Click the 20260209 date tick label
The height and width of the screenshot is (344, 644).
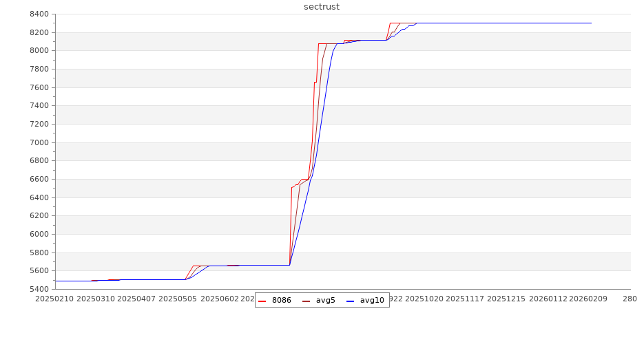588,299
